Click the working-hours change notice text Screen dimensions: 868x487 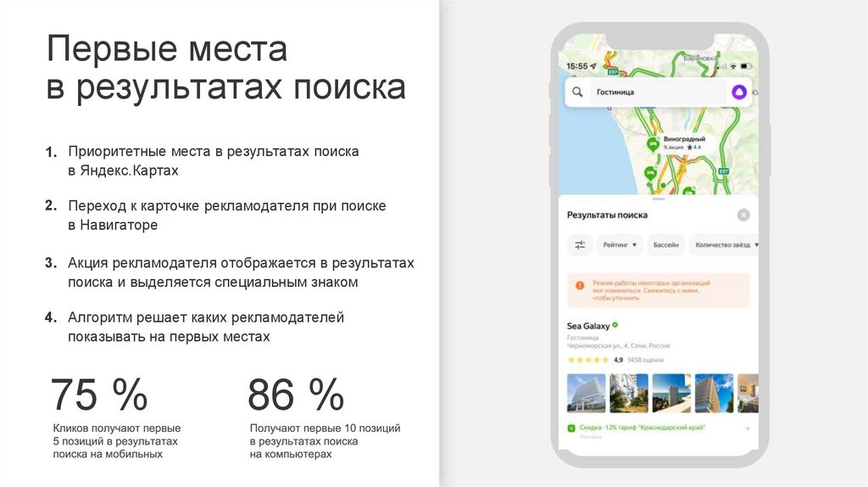tap(651, 290)
